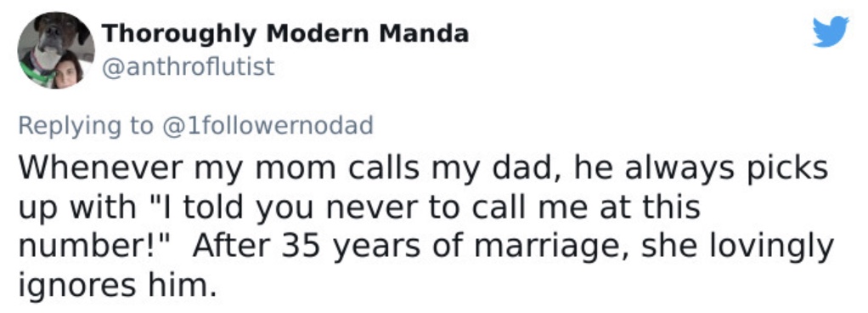This screenshot has width=868, height=313.
Task: Open Thoroughly Modern Manda's profile name
Action: (285, 34)
